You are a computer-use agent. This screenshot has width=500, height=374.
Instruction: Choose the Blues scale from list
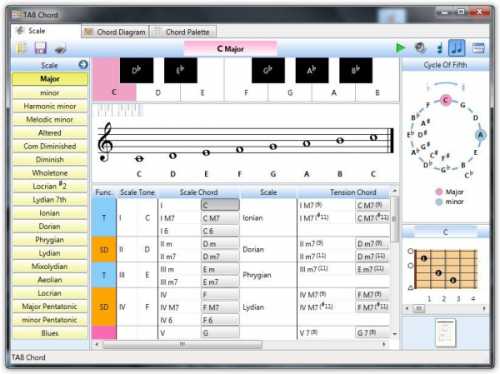50,333
